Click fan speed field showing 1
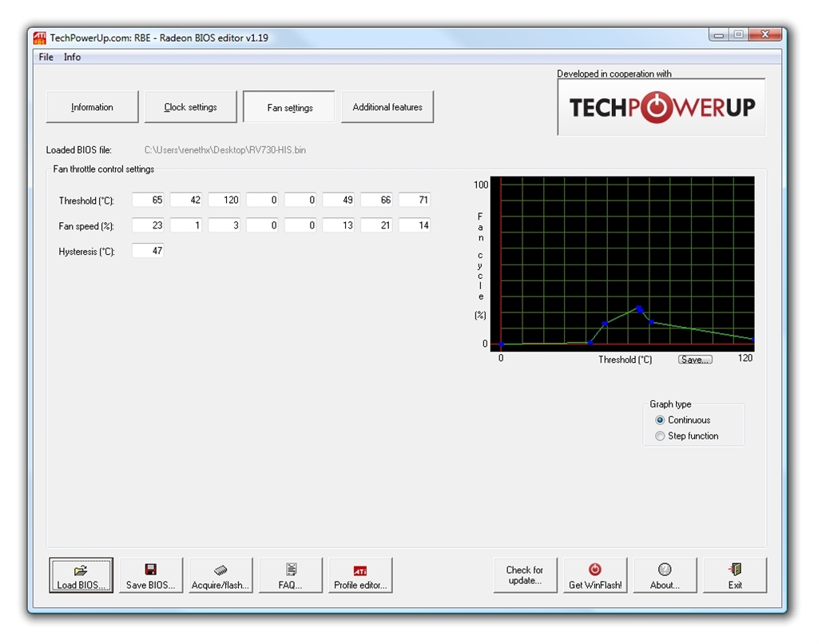This screenshot has height=644, width=818. point(186,225)
